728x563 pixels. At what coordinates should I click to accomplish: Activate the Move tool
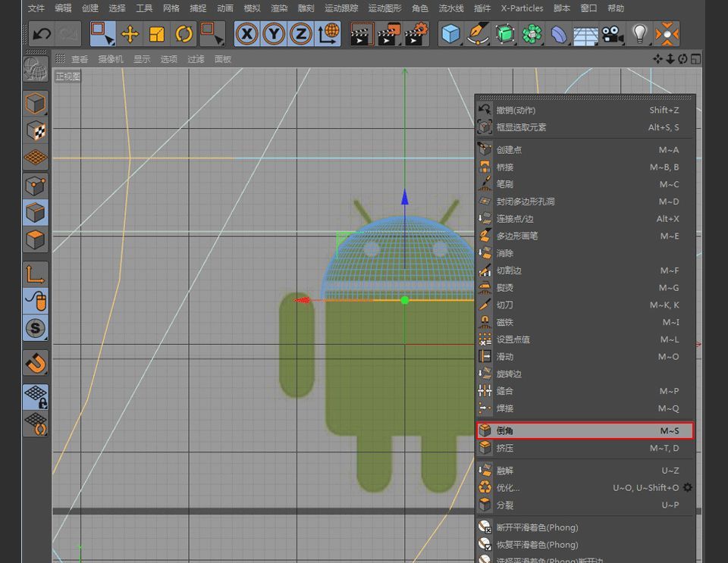point(130,34)
